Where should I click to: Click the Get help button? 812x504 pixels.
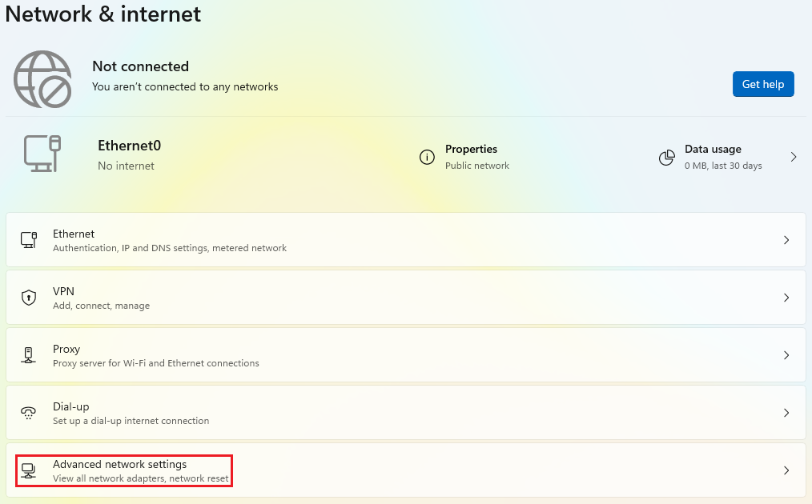coord(762,83)
